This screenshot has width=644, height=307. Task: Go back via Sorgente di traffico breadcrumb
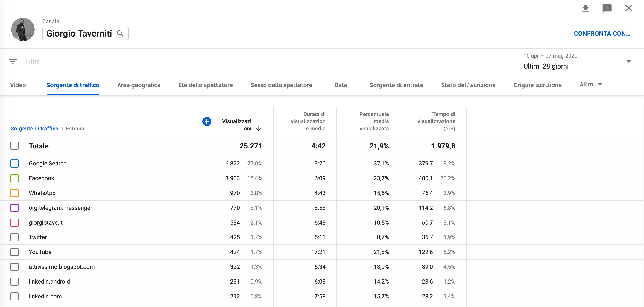pos(34,128)
